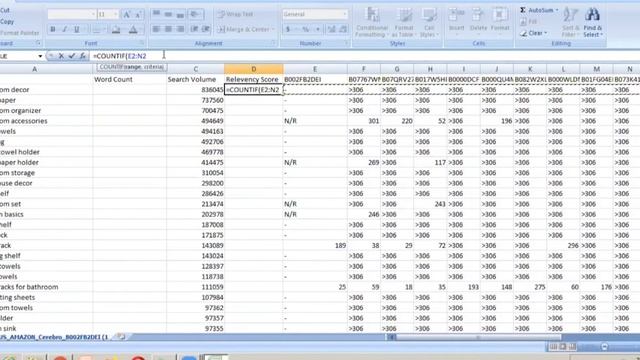
Task: Open Format as Table gallery
Action: [404, 22]
